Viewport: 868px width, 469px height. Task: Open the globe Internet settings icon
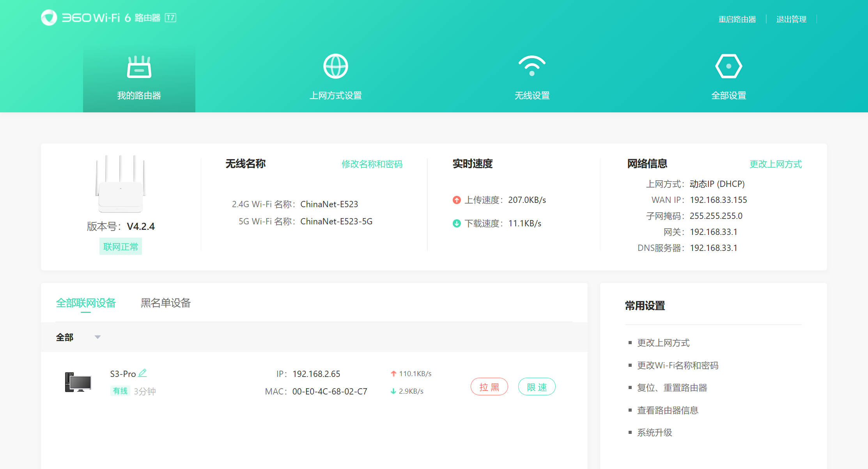click(335, 66)
